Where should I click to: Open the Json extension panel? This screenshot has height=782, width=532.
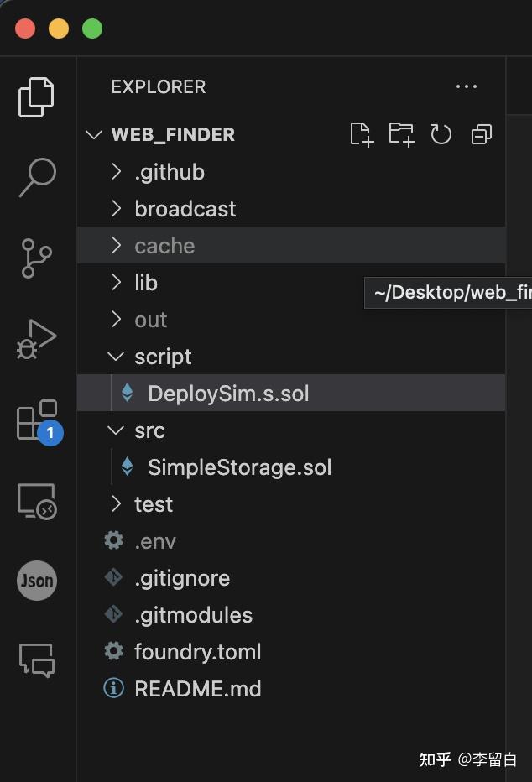pos(37,581)
